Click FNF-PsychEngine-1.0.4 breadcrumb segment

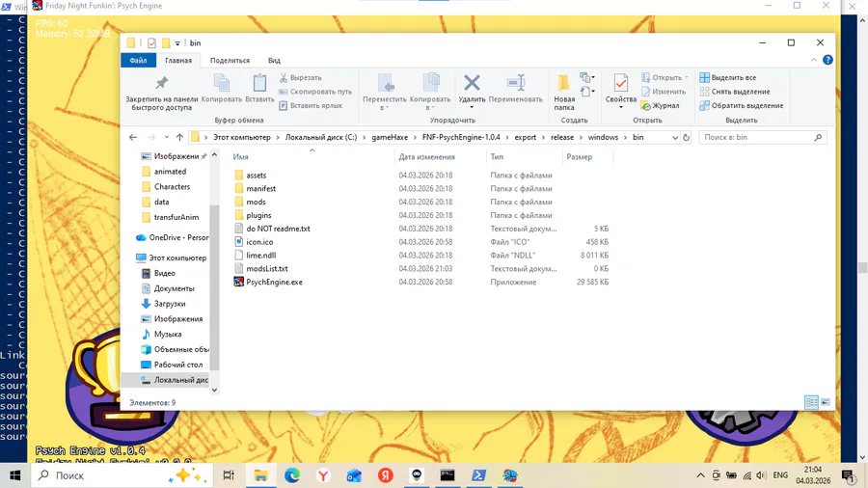[461, 137]
